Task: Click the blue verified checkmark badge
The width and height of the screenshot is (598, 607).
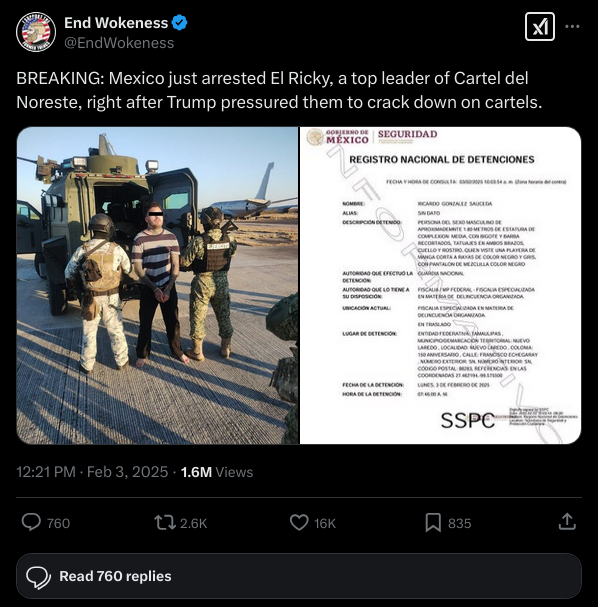Action: point(180,23)
